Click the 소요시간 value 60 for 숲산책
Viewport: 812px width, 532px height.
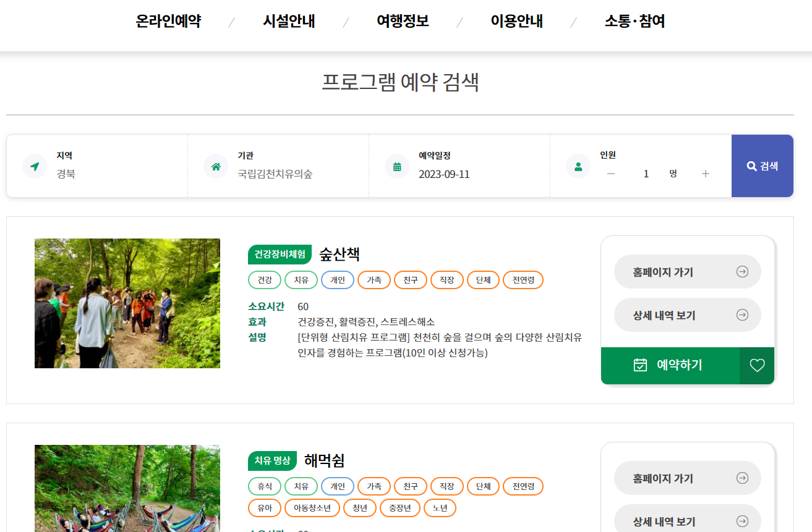tap(303, 306)
